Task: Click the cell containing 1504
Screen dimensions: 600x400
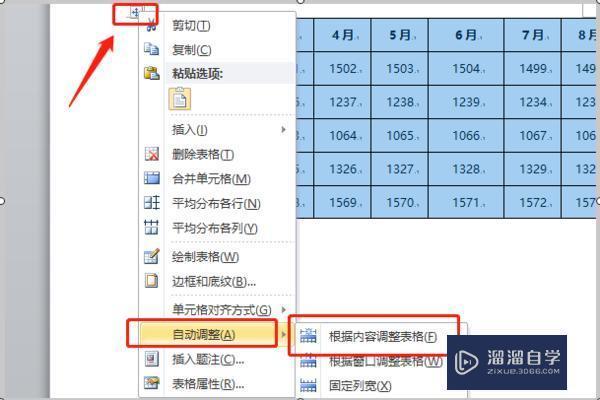Action: click(466, 69)
